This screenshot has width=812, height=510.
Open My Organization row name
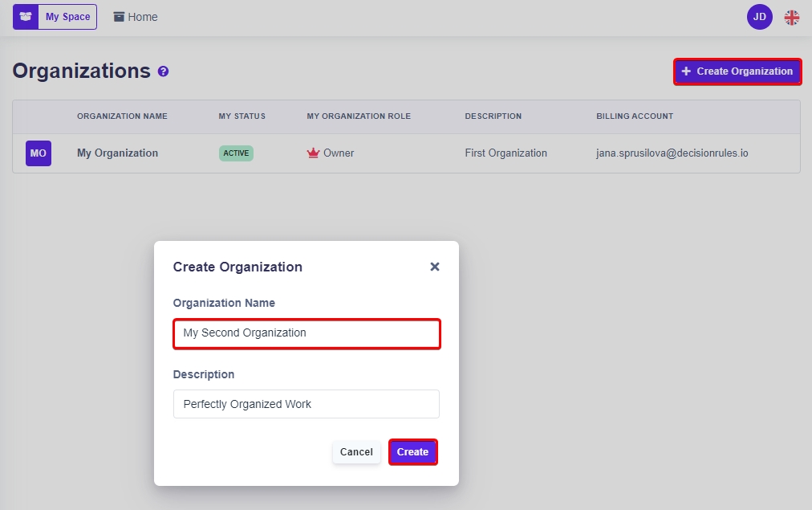pyautogui.click(x=117, y=153)
